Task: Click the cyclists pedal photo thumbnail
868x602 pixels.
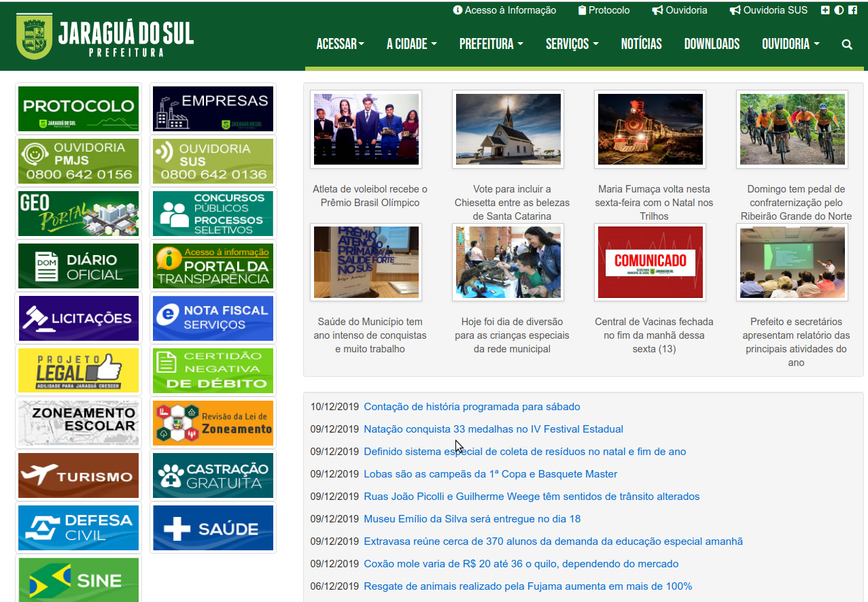Action: pos(793,129)
